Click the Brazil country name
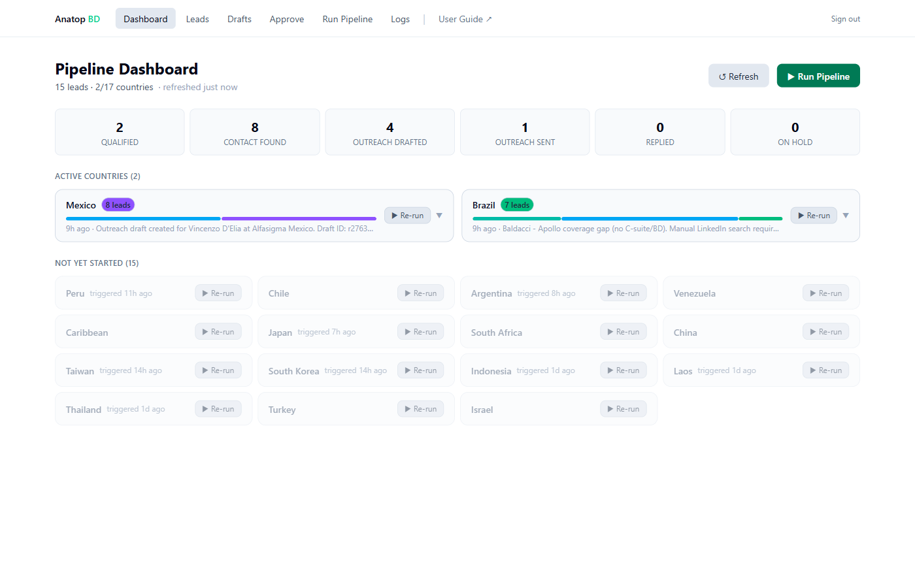Screen dimensions: 915x588 [x=484, y=205]
